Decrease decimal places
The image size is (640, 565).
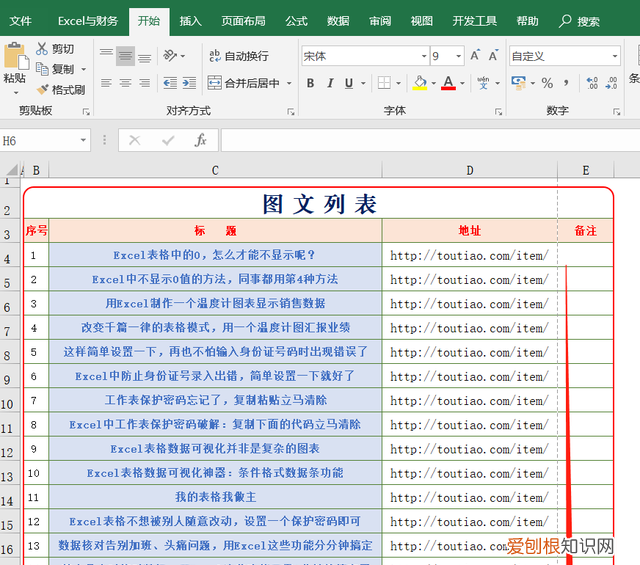coord(611,83)
